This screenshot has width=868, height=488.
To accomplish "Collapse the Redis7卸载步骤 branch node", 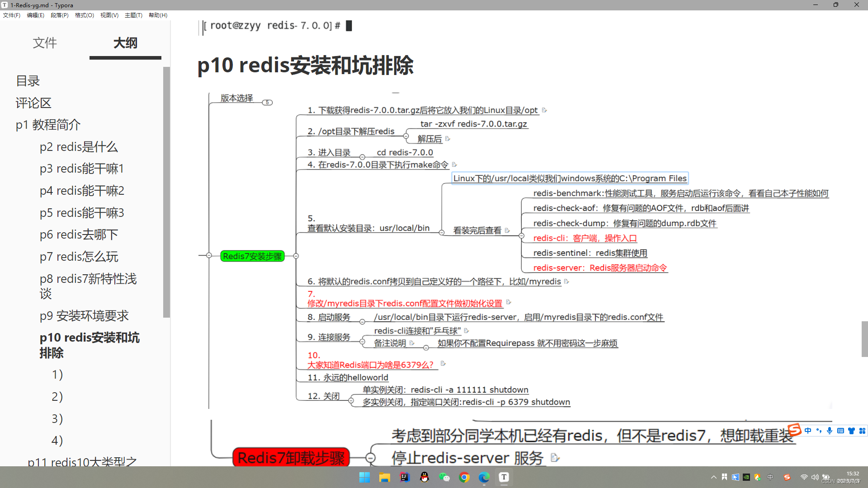I will [x=371, y=457].
